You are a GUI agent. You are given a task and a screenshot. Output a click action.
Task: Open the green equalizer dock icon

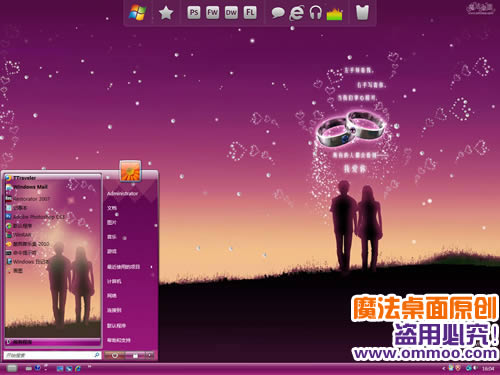pos(334,14)
